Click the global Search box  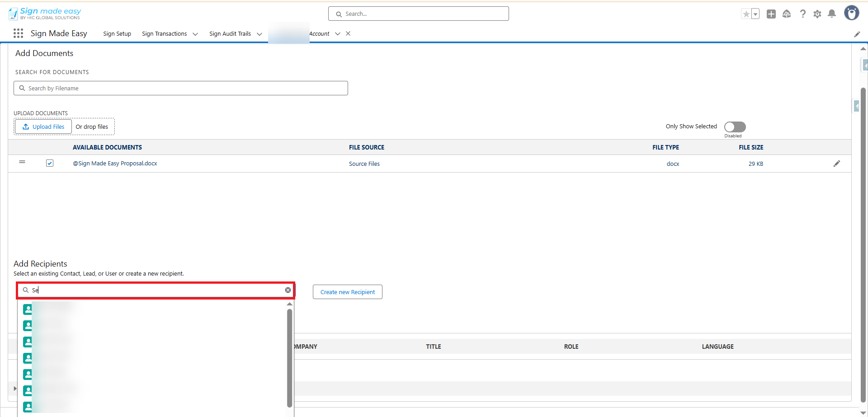coord(419,14)
